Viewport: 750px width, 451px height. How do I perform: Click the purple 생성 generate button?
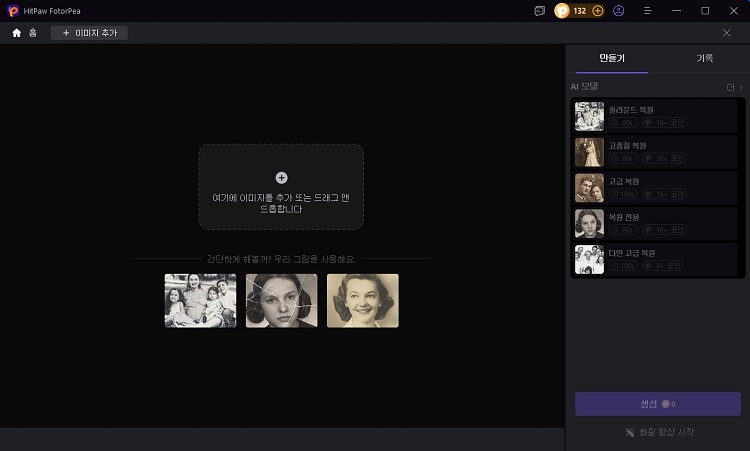click(658, 404)
